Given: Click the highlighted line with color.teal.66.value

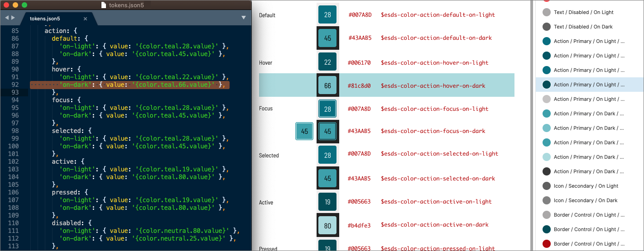Looking at the screenshot, I should click(x=130, y=85).
